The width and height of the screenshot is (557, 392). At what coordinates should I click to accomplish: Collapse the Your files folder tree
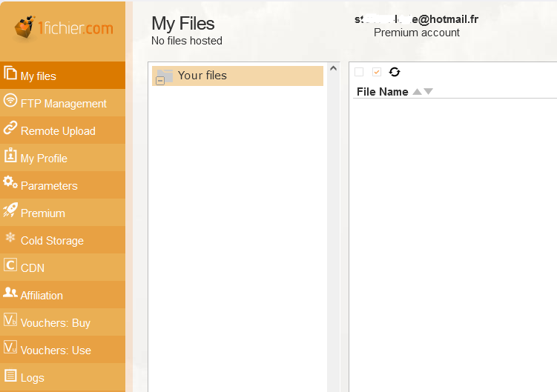coord(160,80)
